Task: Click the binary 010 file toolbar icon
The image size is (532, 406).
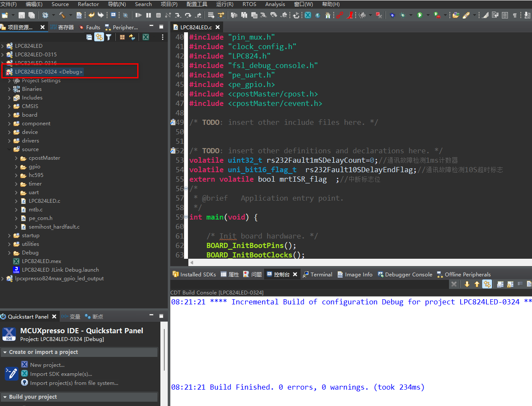Action: pos(79,15)
